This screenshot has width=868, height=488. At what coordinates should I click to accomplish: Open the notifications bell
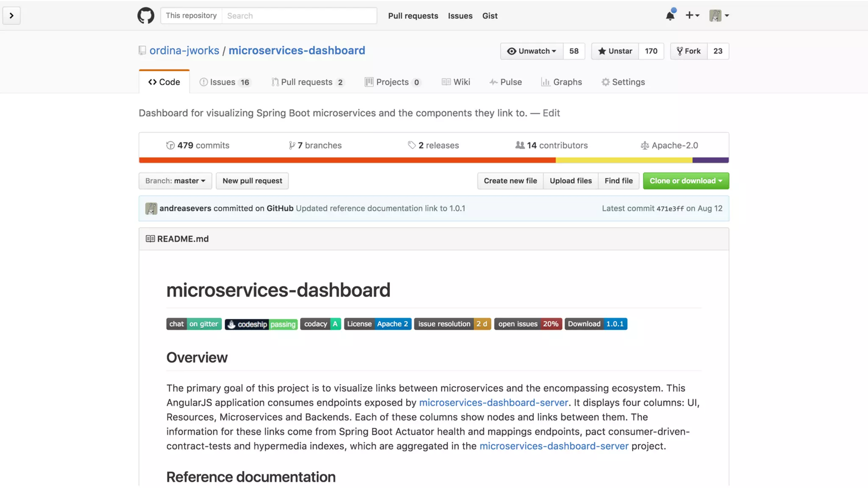(x=670, y=16)
